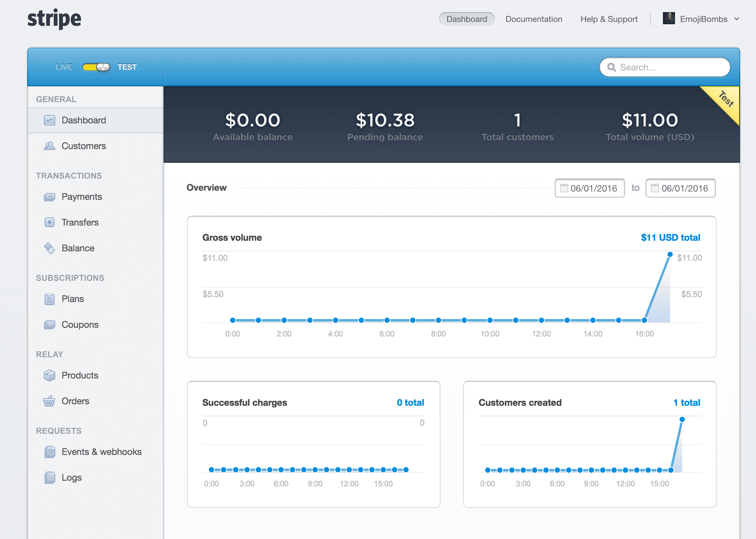
Task: Click the Dashboard pill button in header
Action: 467,19
